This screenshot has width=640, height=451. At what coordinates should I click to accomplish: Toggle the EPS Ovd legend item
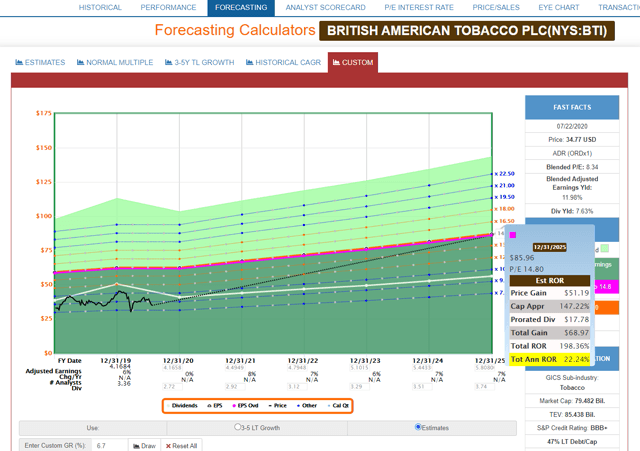245,406
